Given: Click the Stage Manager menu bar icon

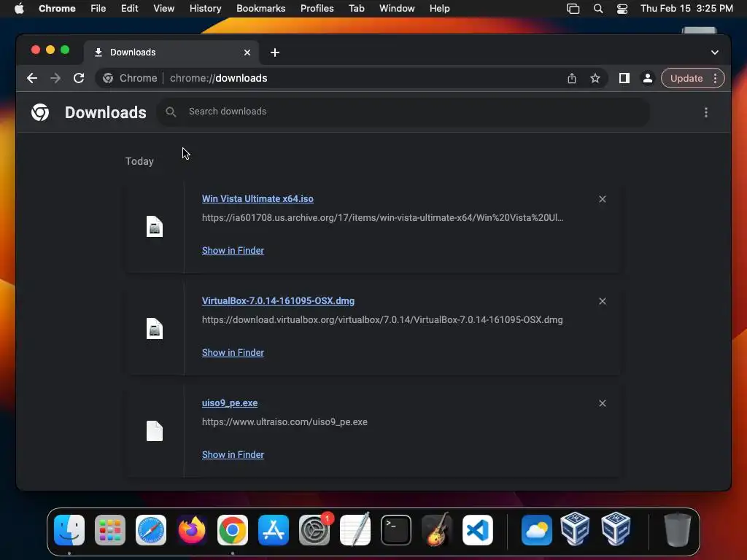Looking at the screenshot, I should point(573,9).
